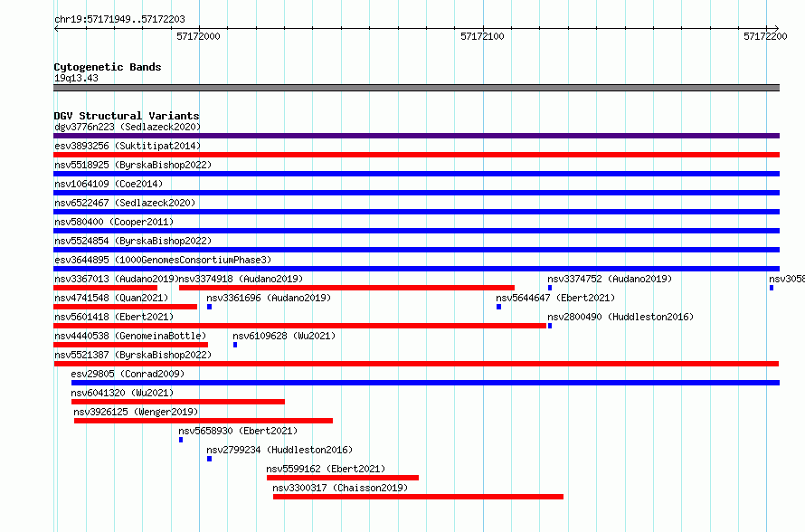Click the small blue nsv3374752 marker
Viewport: 805px width, 532px height.
[x=550, y=288]
